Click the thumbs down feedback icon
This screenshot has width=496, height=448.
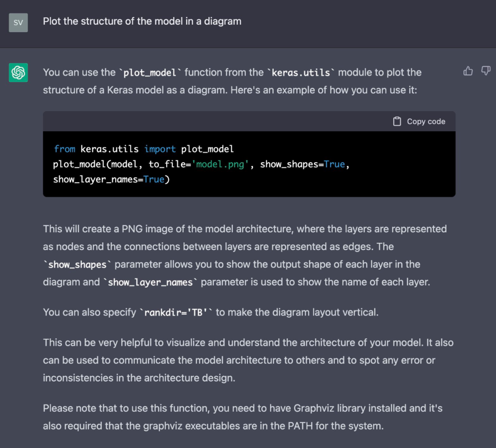[x=485, y=71]
